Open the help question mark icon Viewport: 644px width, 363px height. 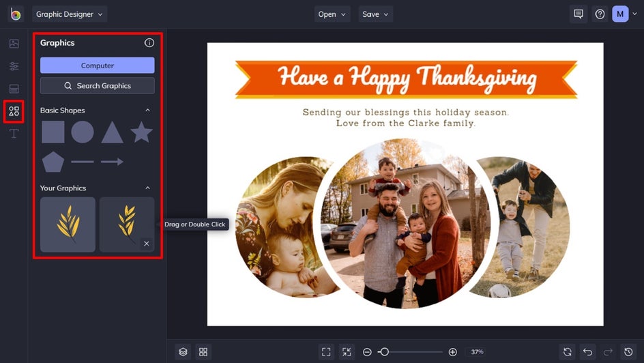pos(600,14)
